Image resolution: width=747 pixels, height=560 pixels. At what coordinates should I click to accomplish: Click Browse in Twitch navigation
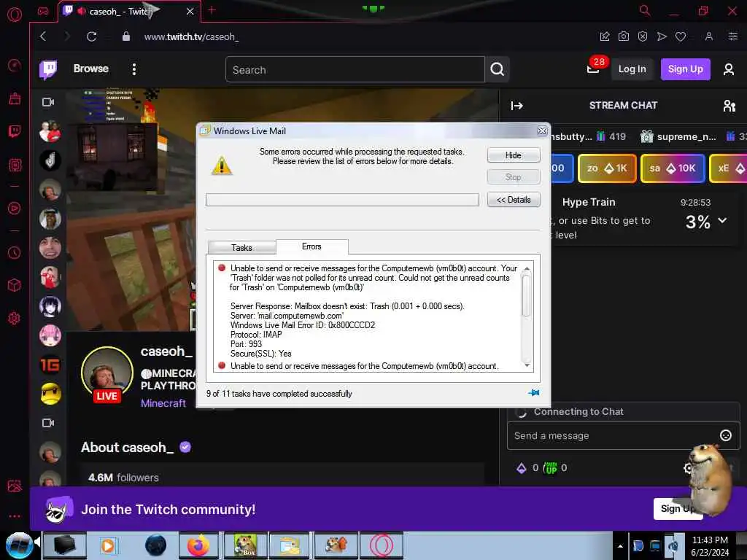tap(91, 69)
